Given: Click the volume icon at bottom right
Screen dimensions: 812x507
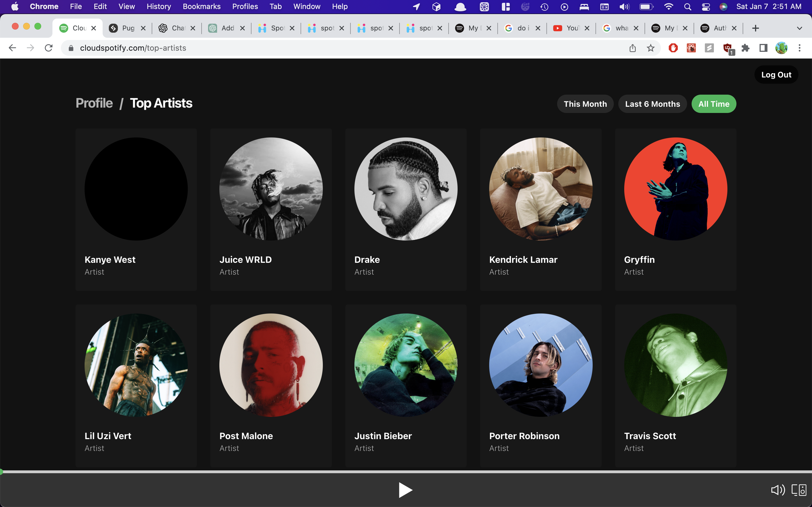Looking at the screenshot, I should pyautogui.click(x=778, y=490).
